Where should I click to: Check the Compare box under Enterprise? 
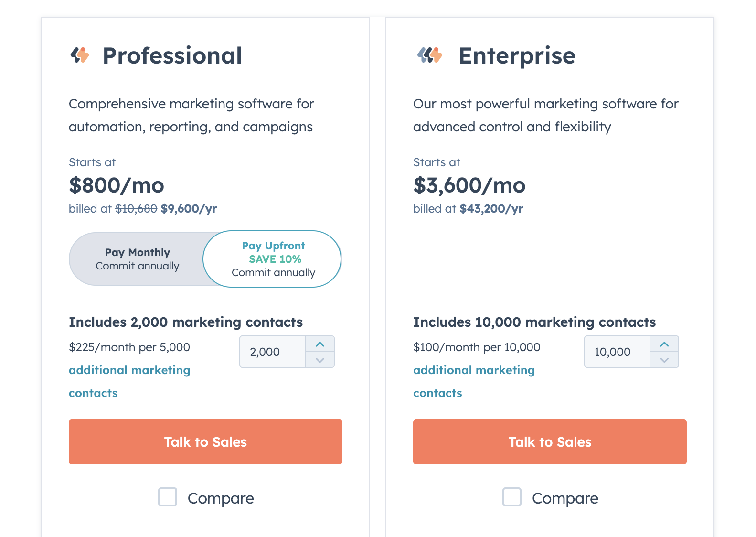tap(512, 497)
